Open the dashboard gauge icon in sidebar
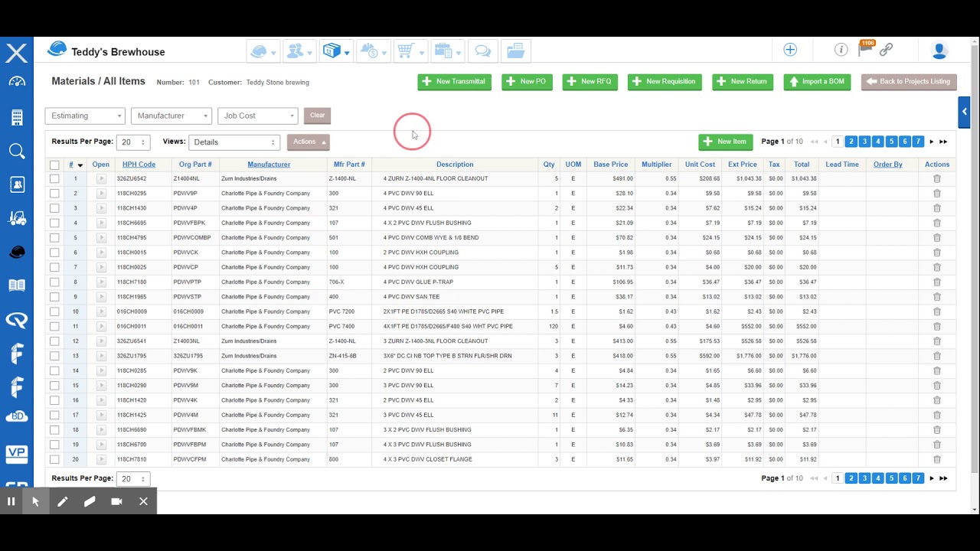 pos(16,82)
